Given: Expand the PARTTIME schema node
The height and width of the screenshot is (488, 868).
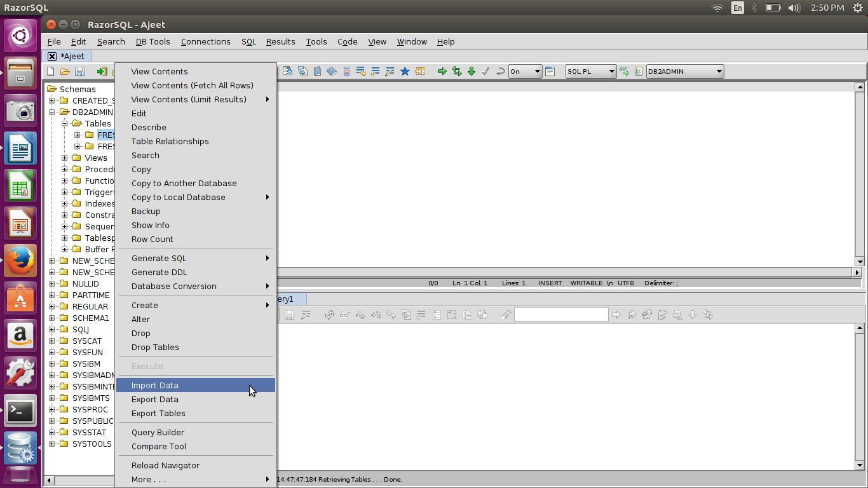Looking at the screenshot, I should [x=52, y=295].
